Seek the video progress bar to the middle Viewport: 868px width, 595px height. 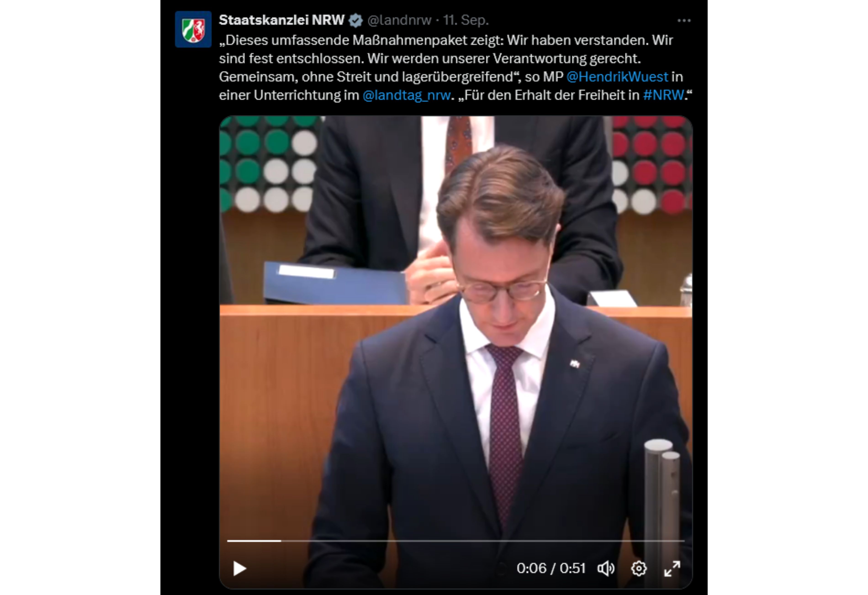pos(456,540)
